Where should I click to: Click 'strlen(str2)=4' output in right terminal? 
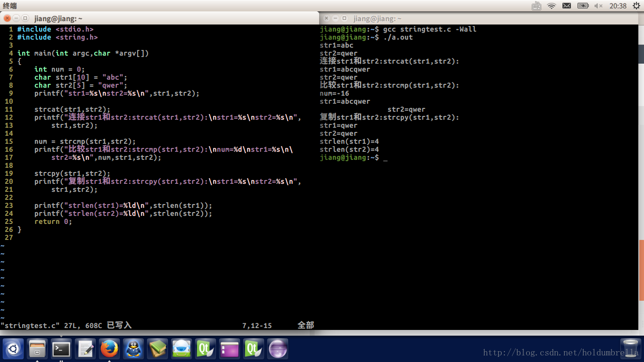(349, 149)
